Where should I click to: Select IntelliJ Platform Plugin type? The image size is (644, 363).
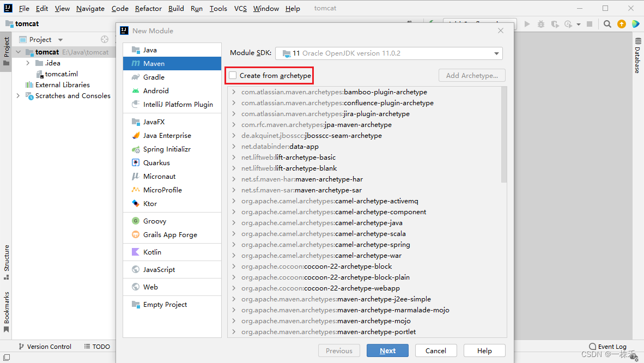click(172, 104)
